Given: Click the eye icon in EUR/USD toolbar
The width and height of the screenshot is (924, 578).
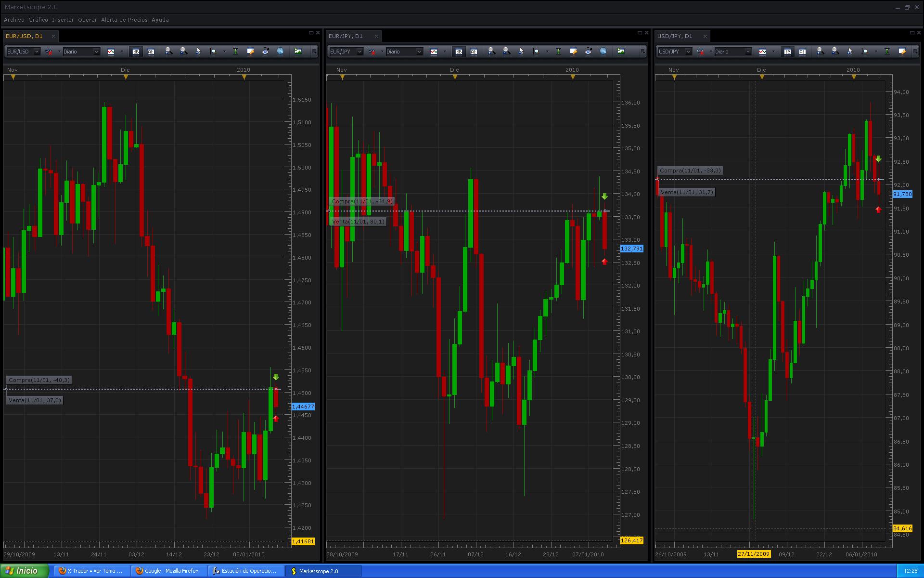Looking at the screenshot, I should tap(265, 51).
